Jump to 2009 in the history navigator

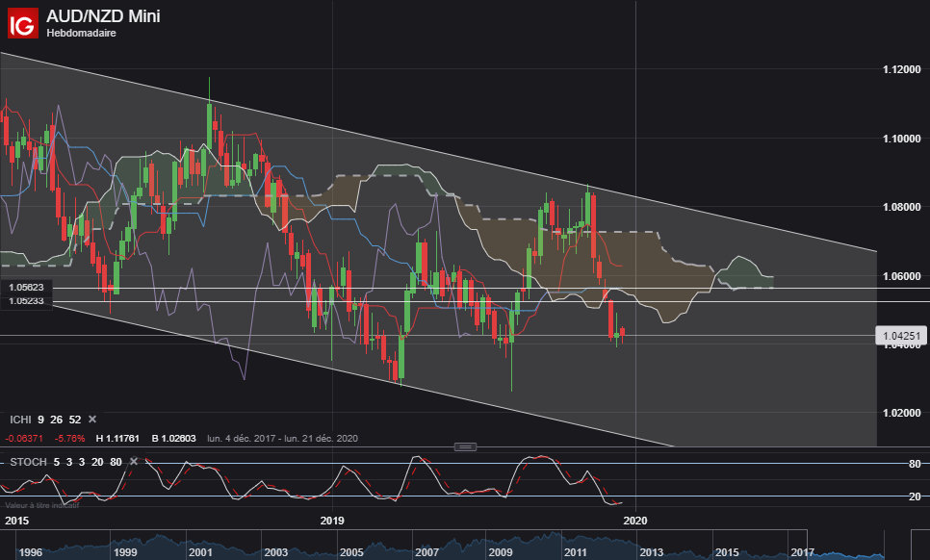coord(500,552)
